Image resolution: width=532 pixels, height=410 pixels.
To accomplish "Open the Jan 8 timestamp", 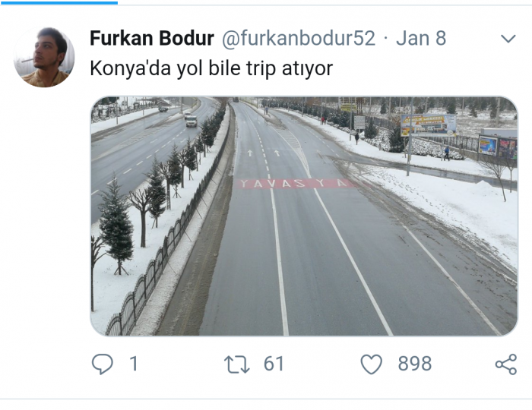I will tap(421, 38).
